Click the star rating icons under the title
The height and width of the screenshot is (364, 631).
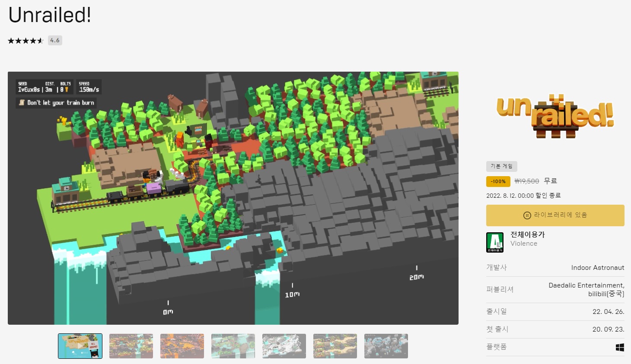[26, 41]
